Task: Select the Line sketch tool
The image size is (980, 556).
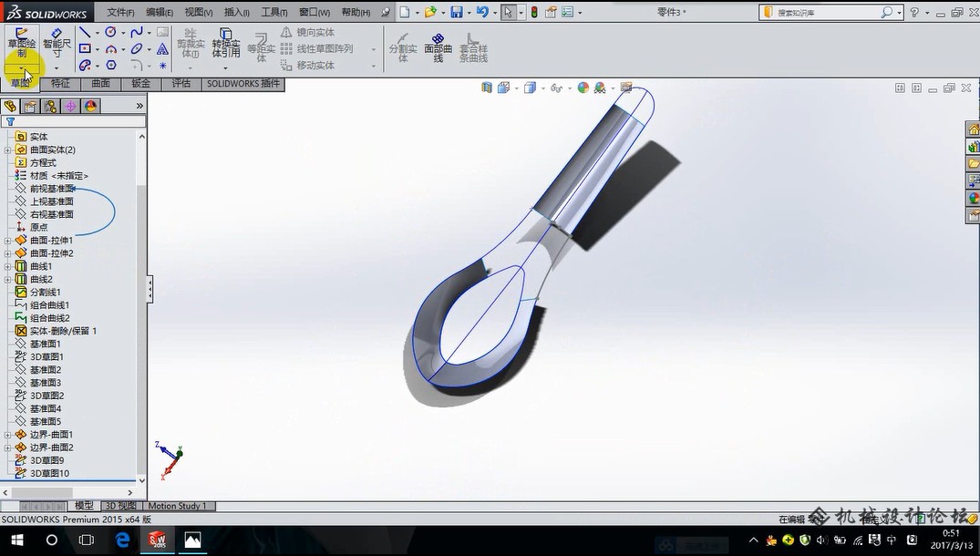Action: point(85,32)
